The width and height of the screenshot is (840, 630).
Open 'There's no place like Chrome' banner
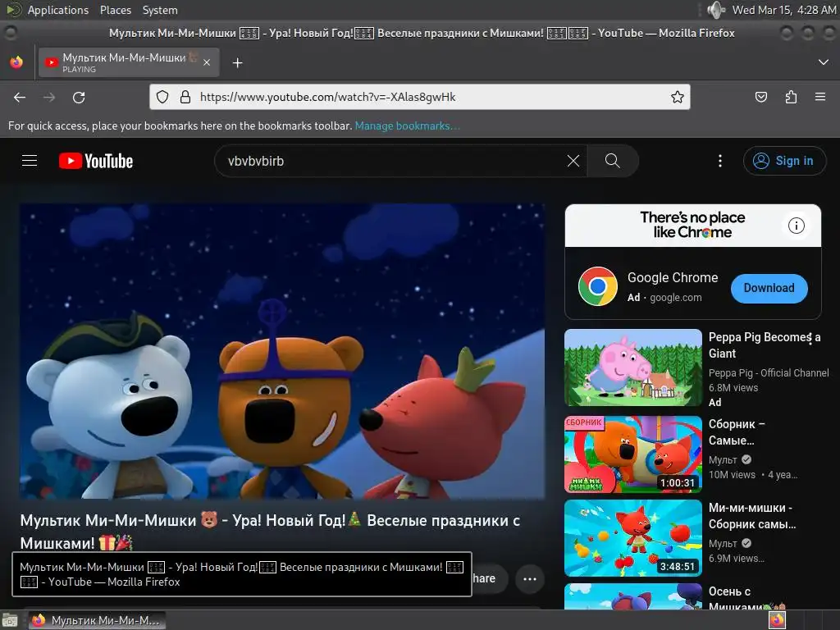pyautogui.click(x=692, y=225)
